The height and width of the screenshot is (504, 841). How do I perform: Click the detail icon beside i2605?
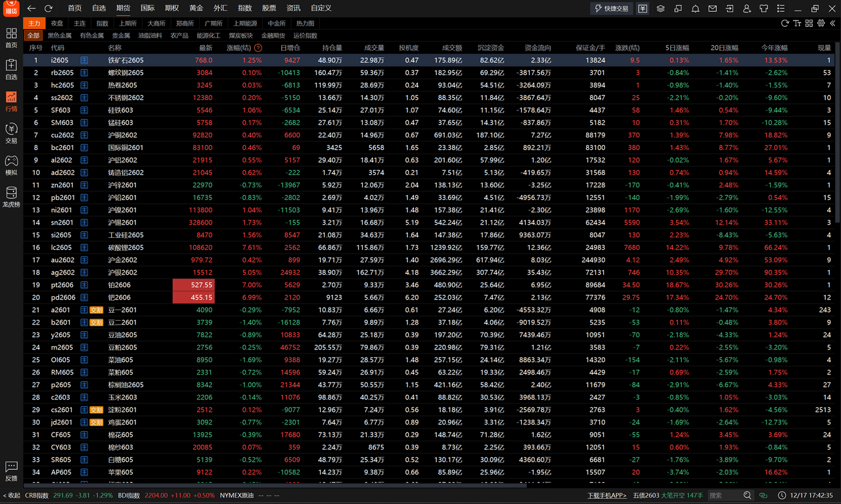click(84, 60)
